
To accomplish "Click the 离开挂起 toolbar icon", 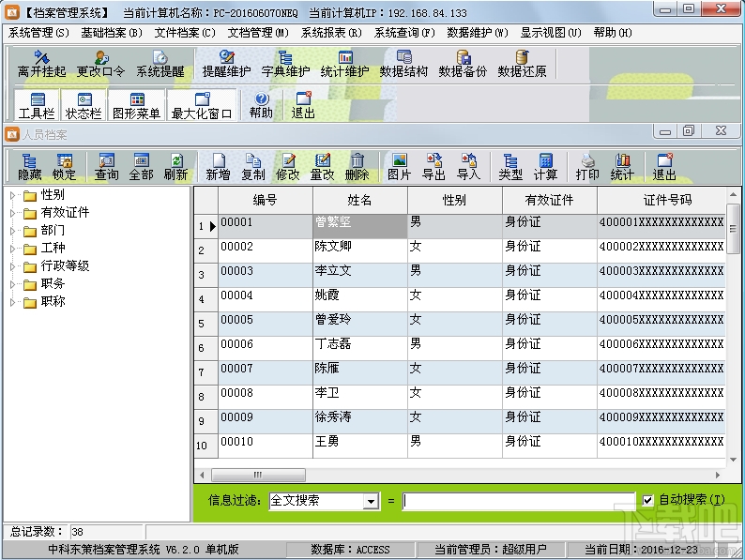I will (42, 64).
